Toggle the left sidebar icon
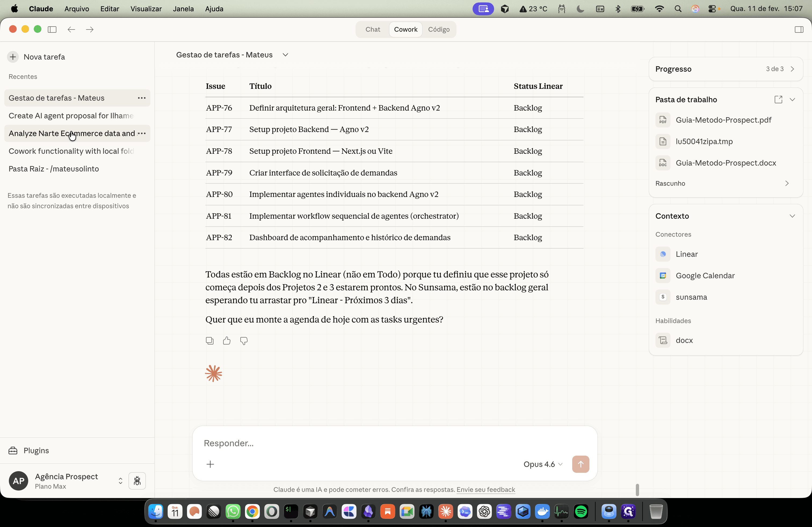The height and width of the screenshot is (527, 812). pos(52,29)
